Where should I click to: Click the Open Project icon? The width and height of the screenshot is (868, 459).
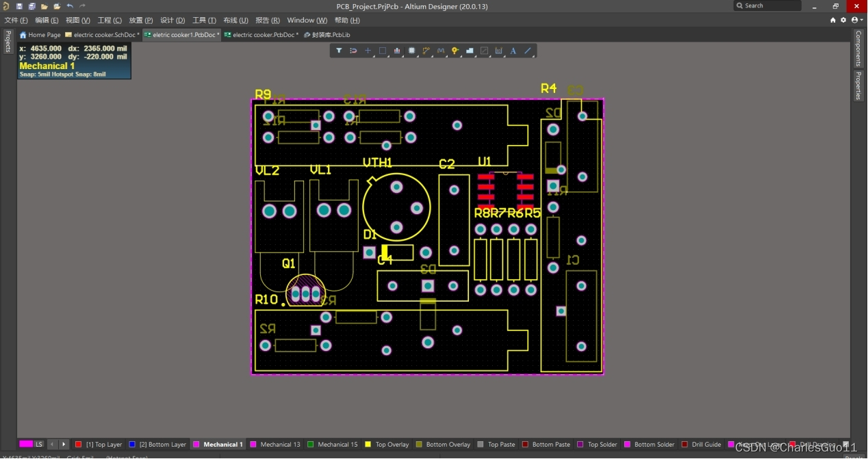[57, 6]
